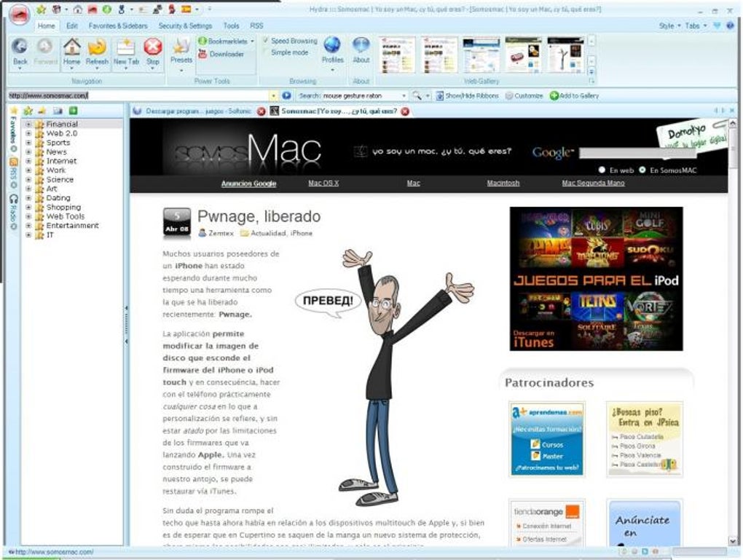Screen dimensions: 743x560
Task: Open the Search box dropdown arrow
Action: pyautogui.click(x=404, y=95)
